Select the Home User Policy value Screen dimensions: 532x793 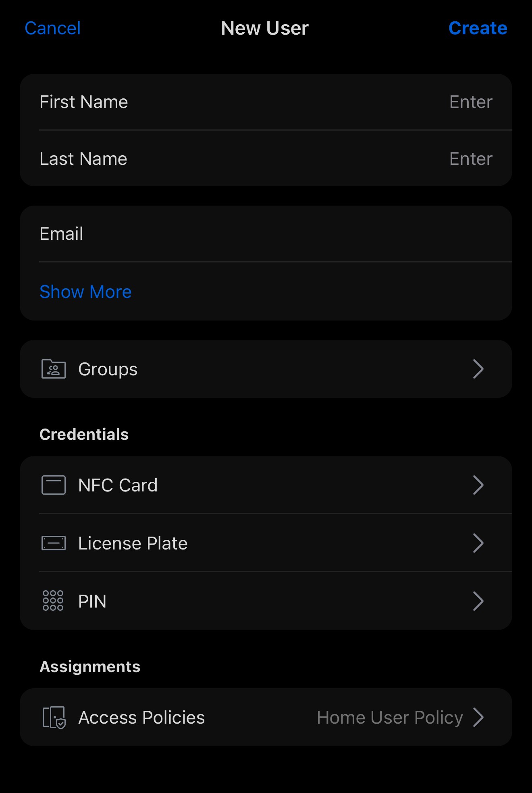point(389,718)
